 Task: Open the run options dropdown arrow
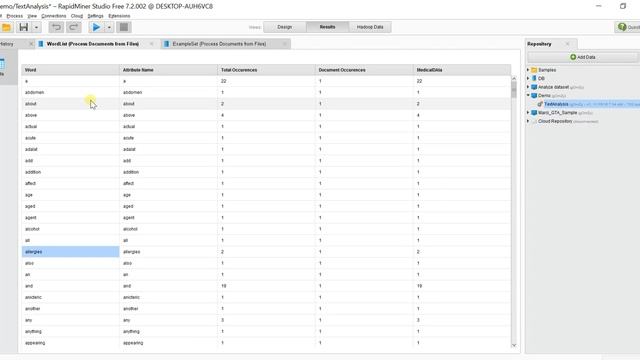click(109, 27)
